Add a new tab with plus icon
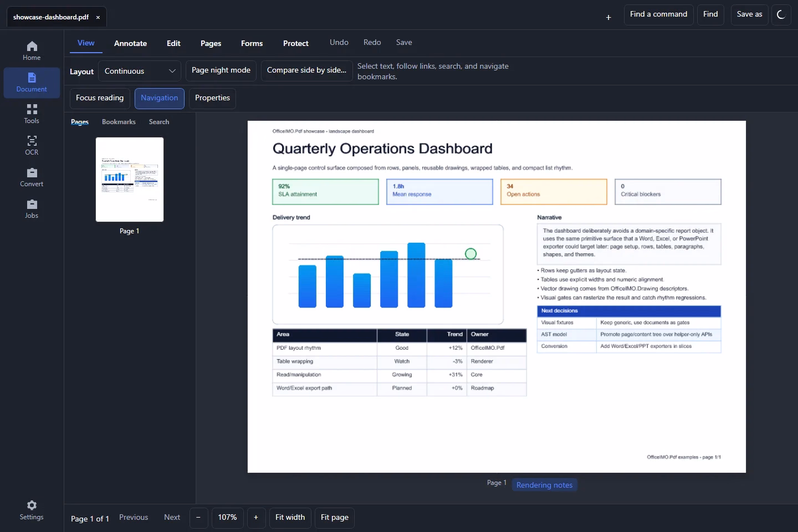 pyautogui.click(x=608, y=17)
